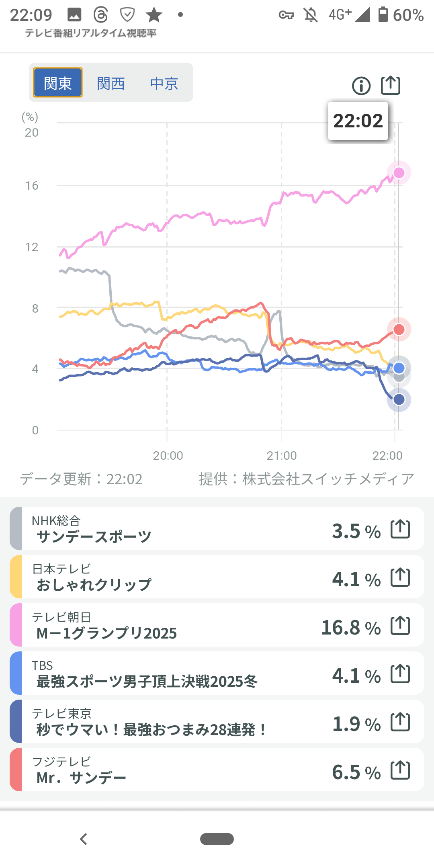Tap the 22:02 time tooltip
The width and height of the screenshot is (434, 868).
358,121
